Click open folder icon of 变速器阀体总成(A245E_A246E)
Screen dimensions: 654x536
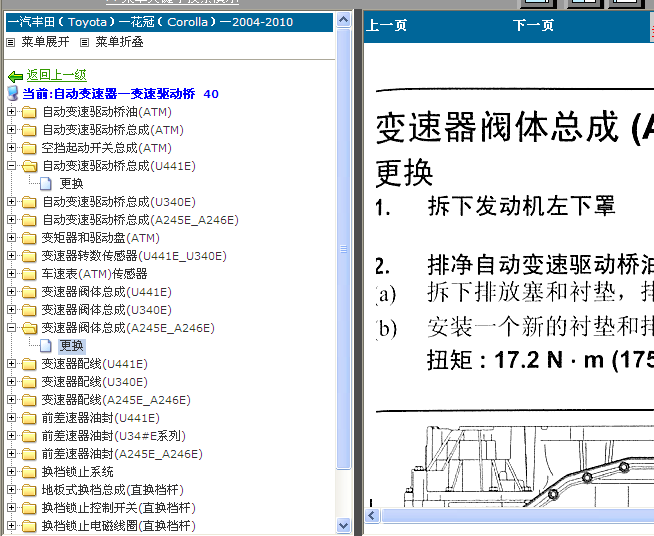29,328
